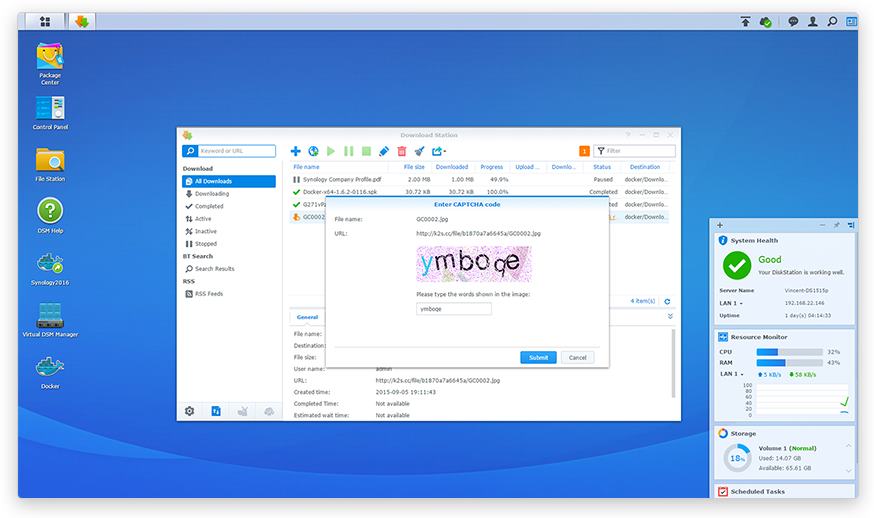Clear completed tasks with the broom icon
This screenshot has height=518, width=874.
pos(420,151)
